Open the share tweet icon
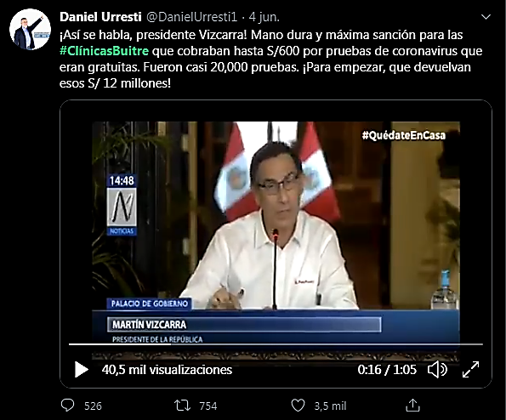 (412, 406)
